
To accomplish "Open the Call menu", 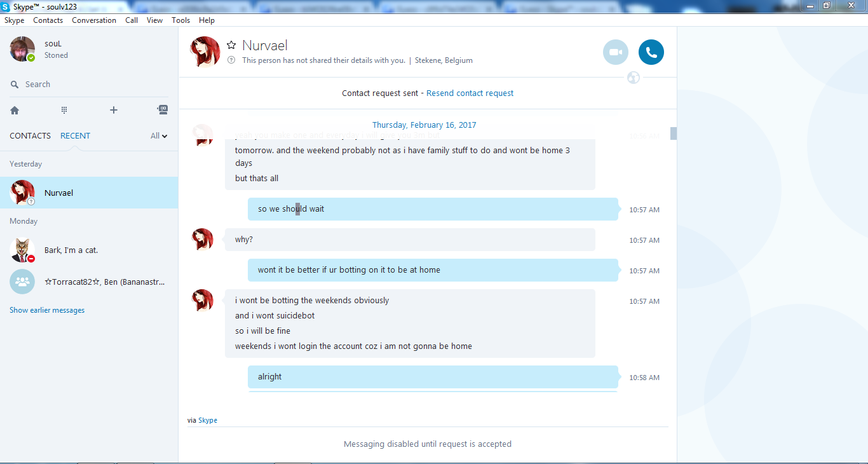I will (132, 20).
